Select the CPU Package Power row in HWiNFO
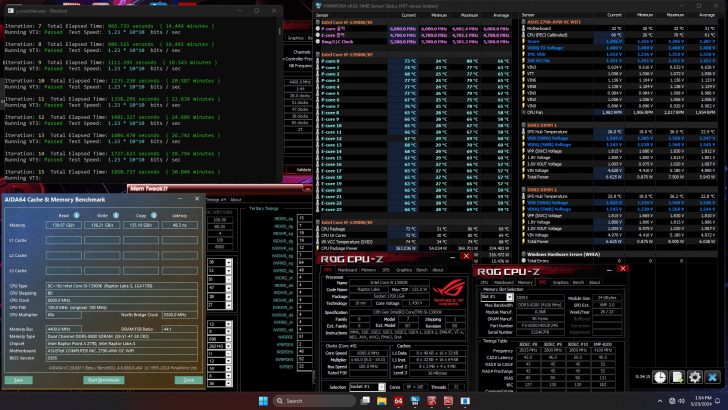Image resolution: width=728 pixels, height=410 pixels. [413, 248]
